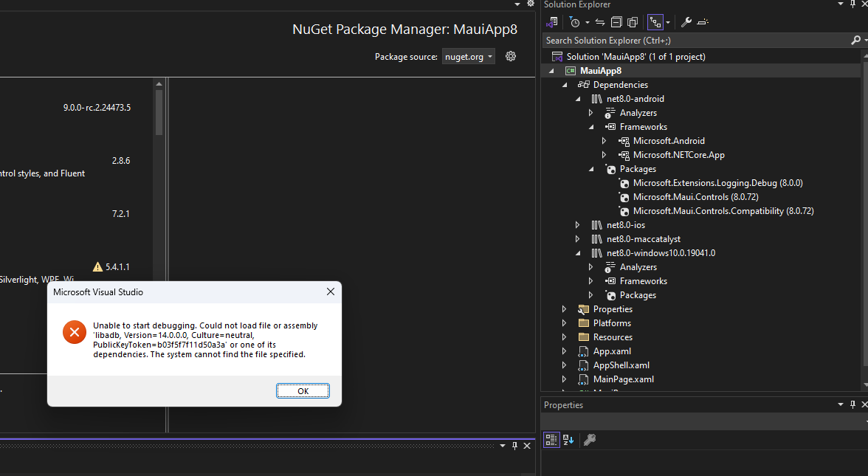Select Microsoft.Maui.Controls.Compatibility (8.0.72) package
The image size is (868, 476).
tap(723, 211)
